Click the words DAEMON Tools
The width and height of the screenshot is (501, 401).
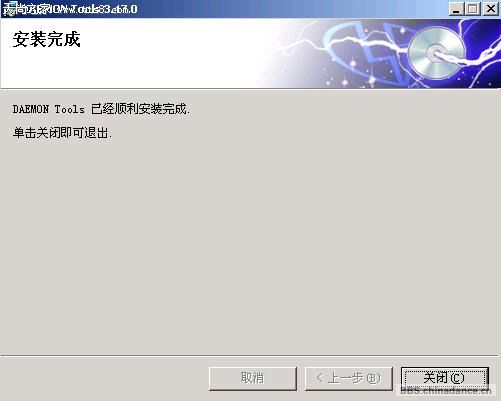pos(49,109)
